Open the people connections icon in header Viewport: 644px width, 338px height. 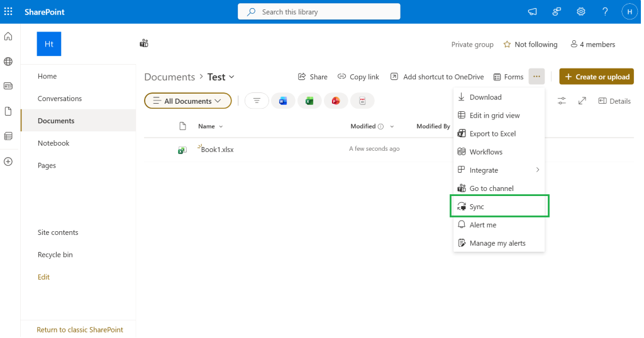(557, 12)
